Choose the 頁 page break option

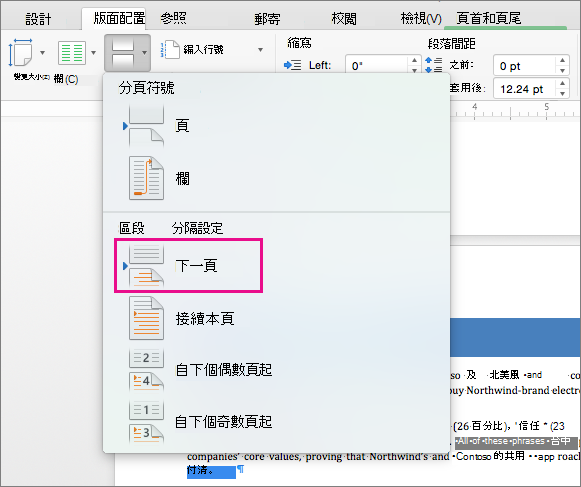click(182, 126)
